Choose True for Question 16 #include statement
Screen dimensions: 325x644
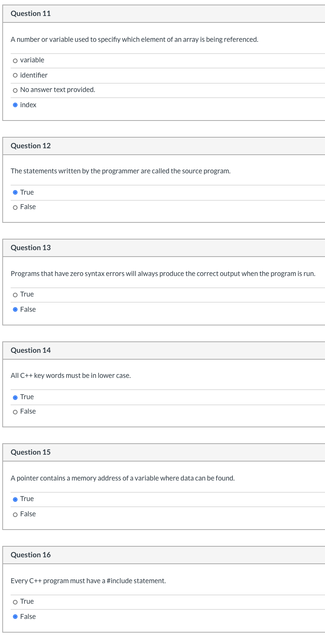click(15, 602)
